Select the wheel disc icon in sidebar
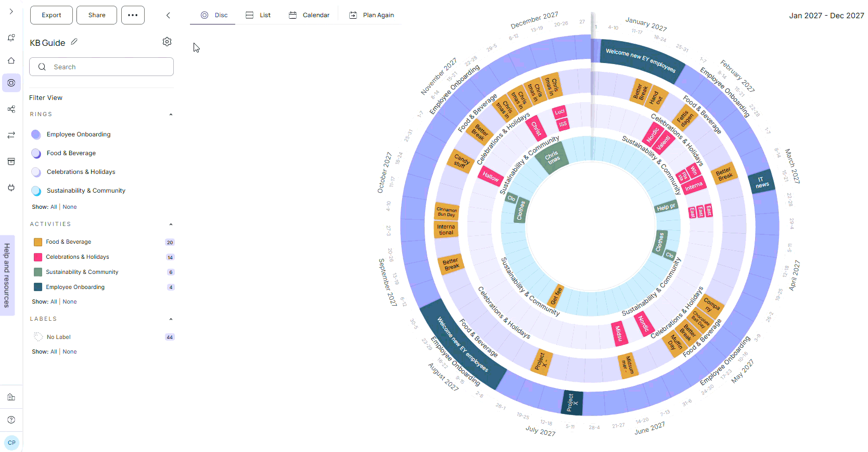The width and height of the screenshot is (868, 452). pos(11,83)
